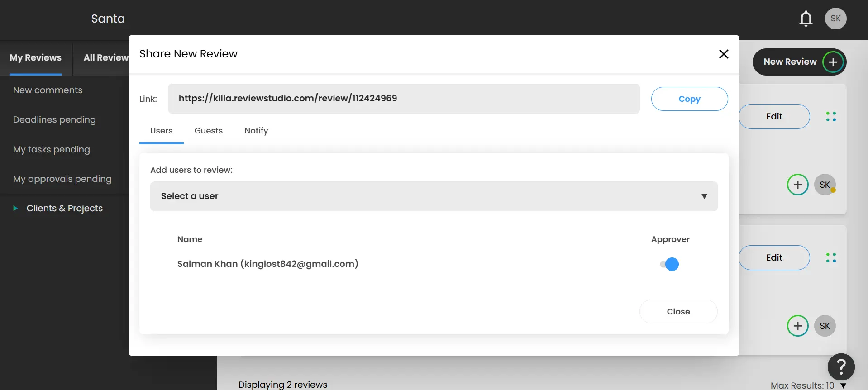868x390 pixels.
Task: Switch to the Guests tab
Action: click(208, 131)
